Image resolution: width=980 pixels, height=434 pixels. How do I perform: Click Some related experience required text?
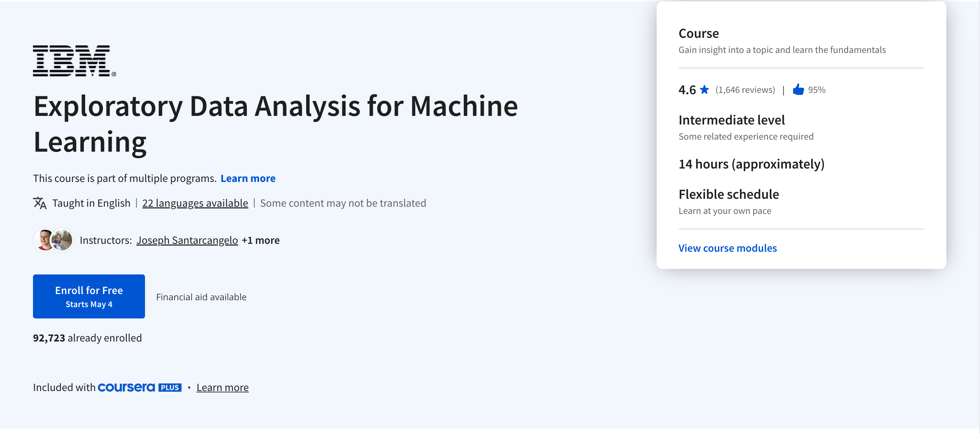(746, 137)
